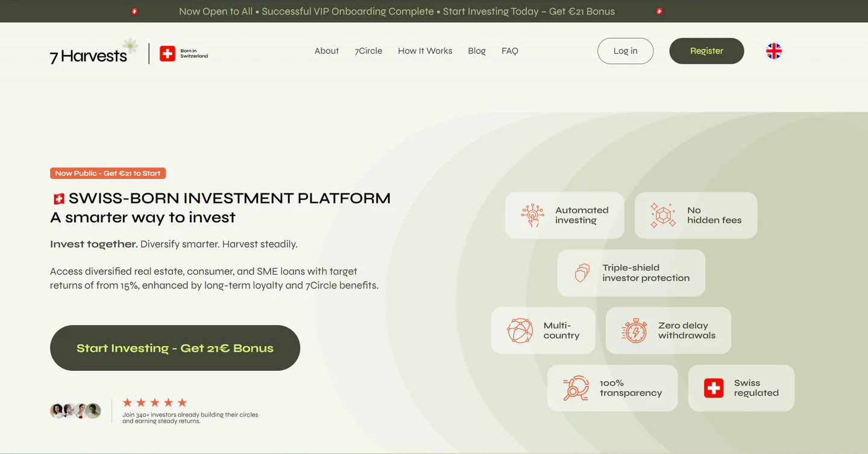The image size is (868, 454).
Task: Click 'SWISS-BORN INVESTMENT PLATFORM' heading
Action: (x=230, y=199)
